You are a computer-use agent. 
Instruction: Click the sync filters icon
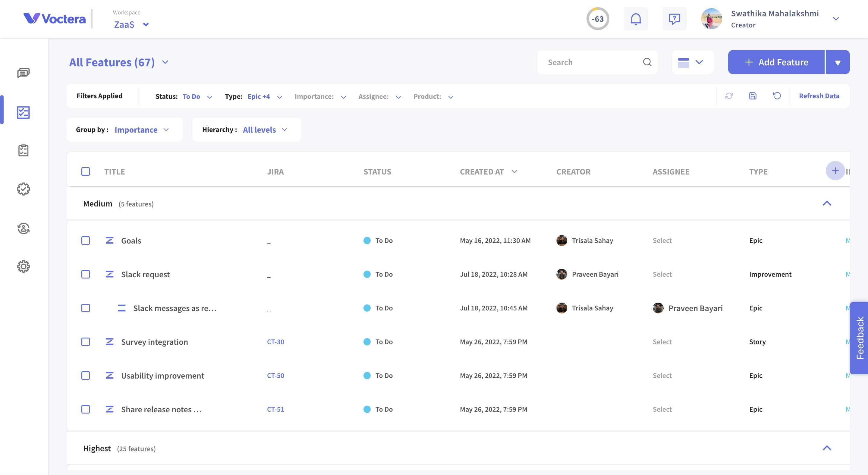pyautogui.click(x=729, y=96)
